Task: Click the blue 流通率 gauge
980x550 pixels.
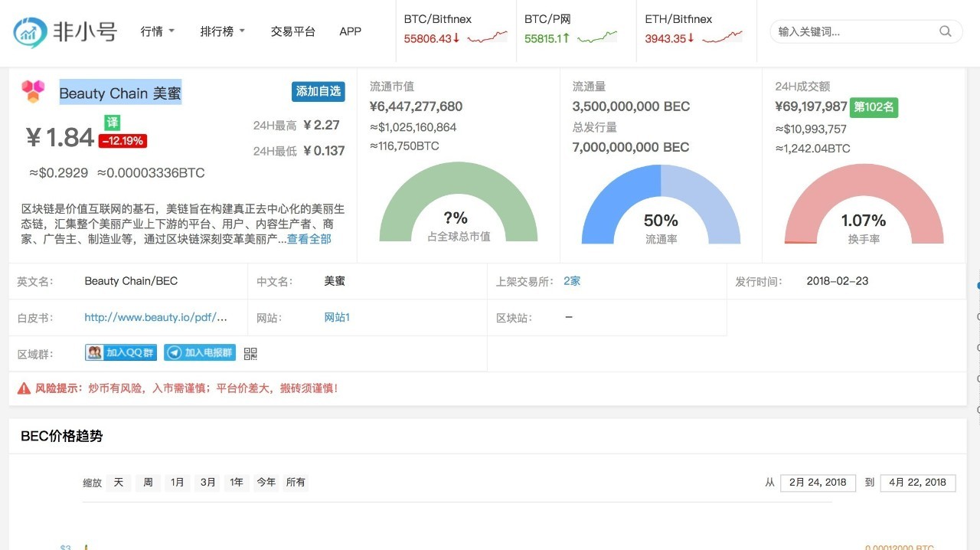Action: click(661, 204)
